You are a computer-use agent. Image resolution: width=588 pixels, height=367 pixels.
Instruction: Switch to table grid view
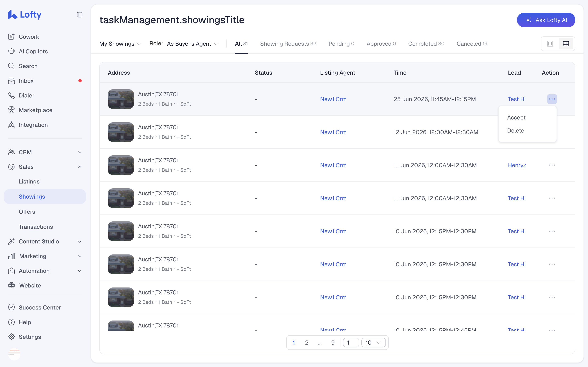(x=566, y=44)
